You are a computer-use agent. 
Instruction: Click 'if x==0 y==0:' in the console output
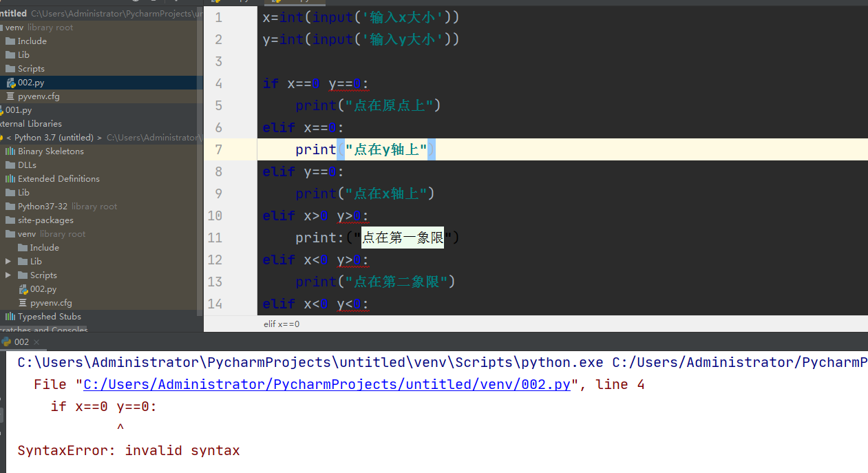[104, 406]
